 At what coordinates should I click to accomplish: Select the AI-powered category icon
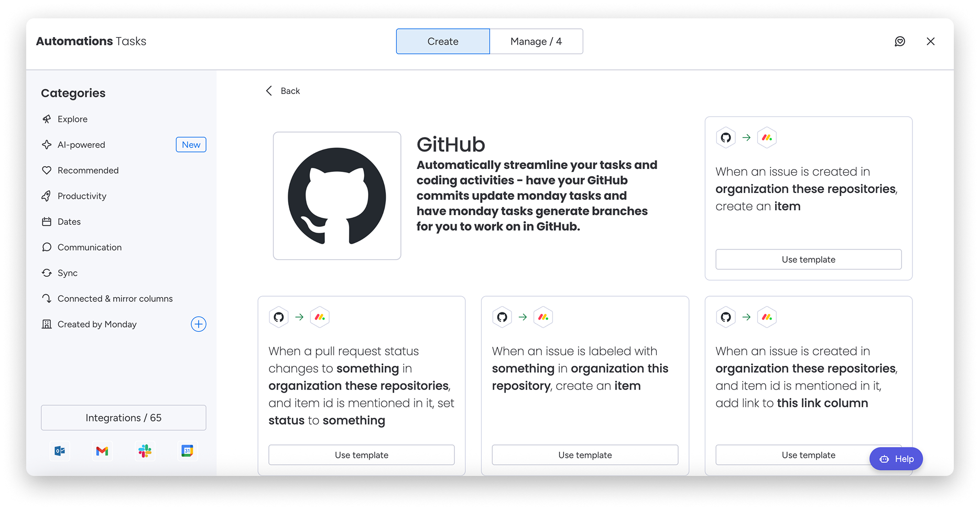[x=47, y=144]
